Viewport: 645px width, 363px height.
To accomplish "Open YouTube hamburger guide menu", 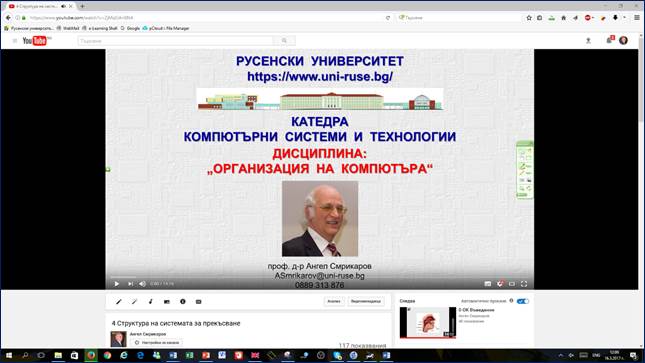I will (15, 41).
